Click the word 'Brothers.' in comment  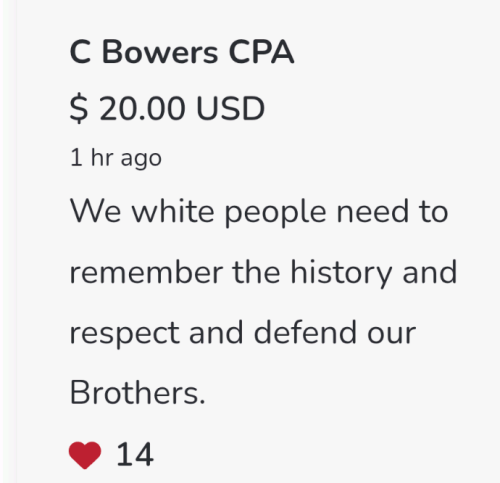137,393
